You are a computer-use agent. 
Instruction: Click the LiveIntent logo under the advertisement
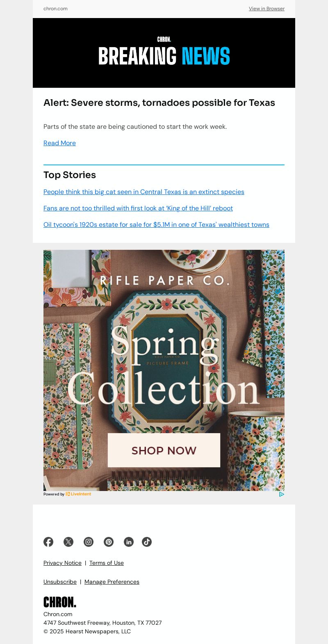coord(78,494)
